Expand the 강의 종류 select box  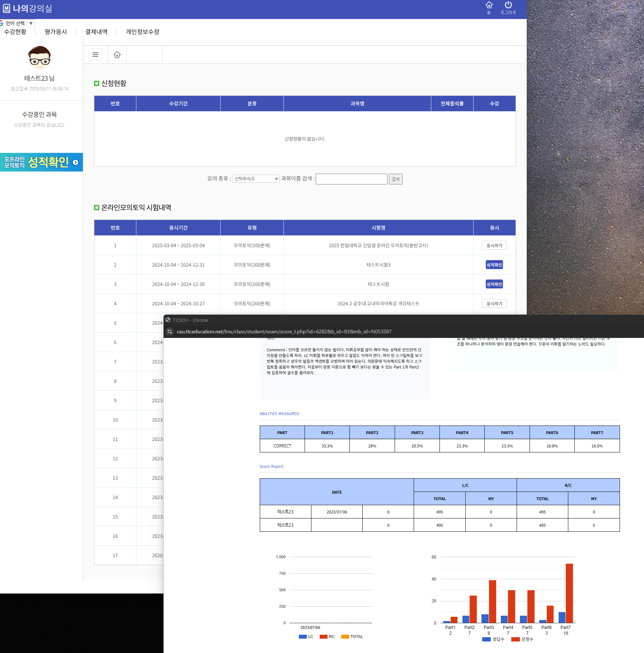256,179
